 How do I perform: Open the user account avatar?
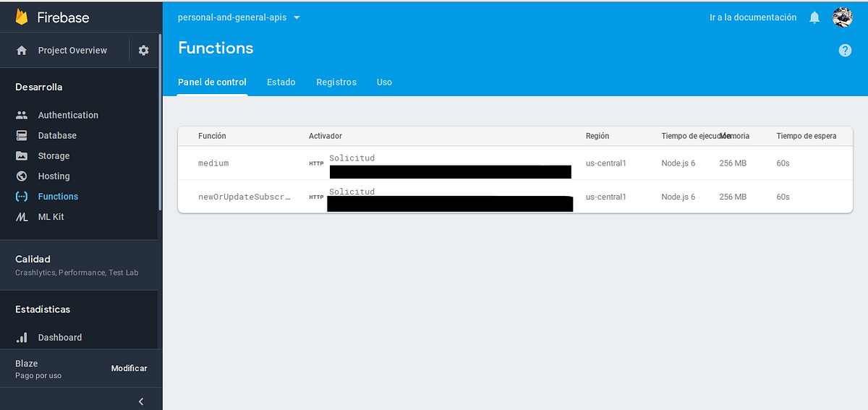point(843,17)
